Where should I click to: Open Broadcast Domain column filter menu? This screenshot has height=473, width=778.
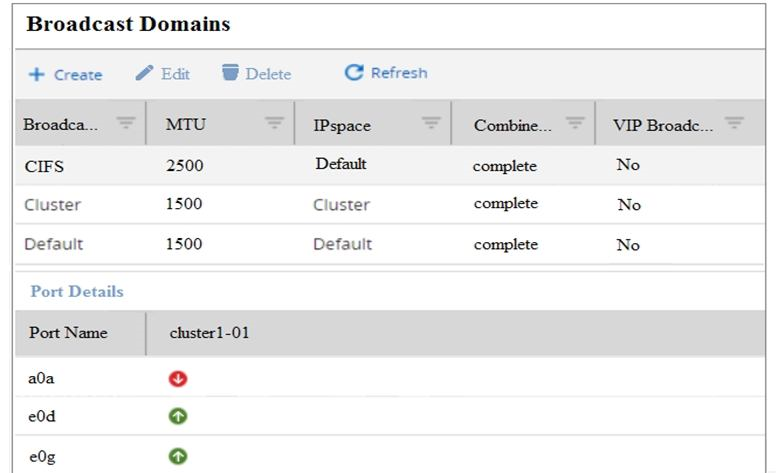pyautogui.click(x=125, y=123)
